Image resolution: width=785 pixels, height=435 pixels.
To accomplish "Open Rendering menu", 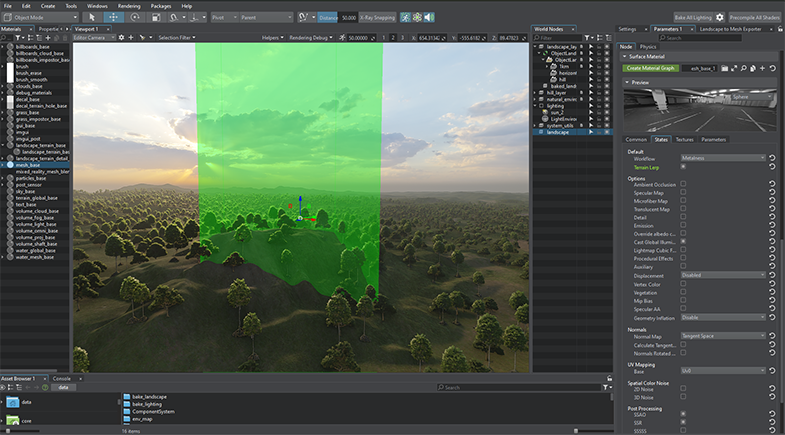I will [x=129, y=6].
